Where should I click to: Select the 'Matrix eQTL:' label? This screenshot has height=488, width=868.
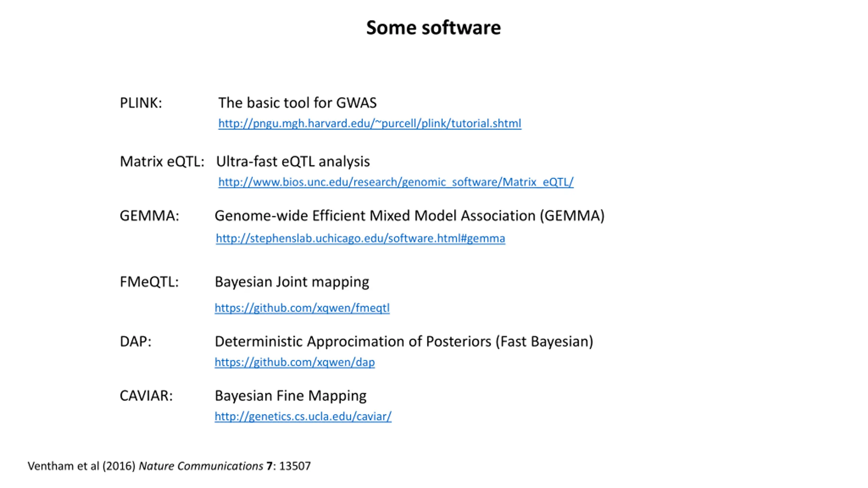pos(162,161)
